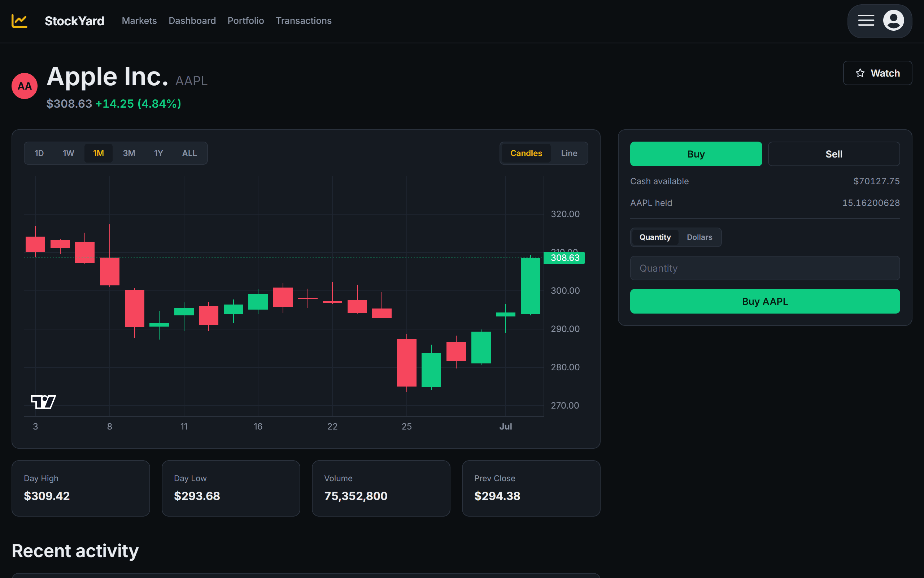Click the latest green candle on chart
The width and height of the screenshot is (924, 578).
pyautogui.click(x=530, y=285)
